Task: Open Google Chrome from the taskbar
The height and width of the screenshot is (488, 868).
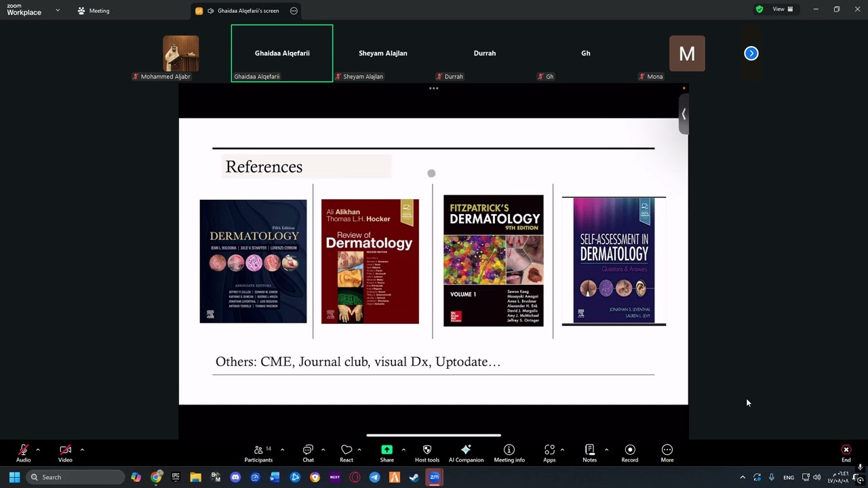Action: point(156,477)
